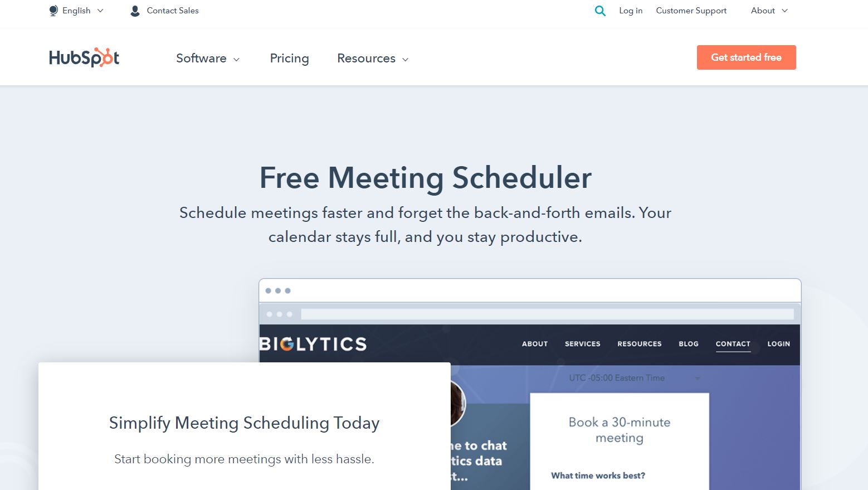Image resolution: width=868 pixels, height=490 pixels.
Task: Click the Log in link
Action: [x=631, y=11]
